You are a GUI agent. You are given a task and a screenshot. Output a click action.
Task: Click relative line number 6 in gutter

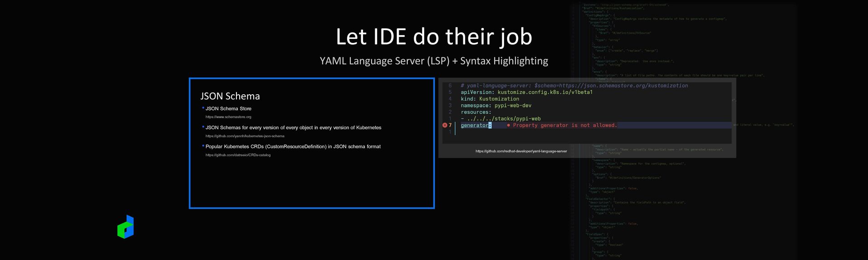point(450,85)
